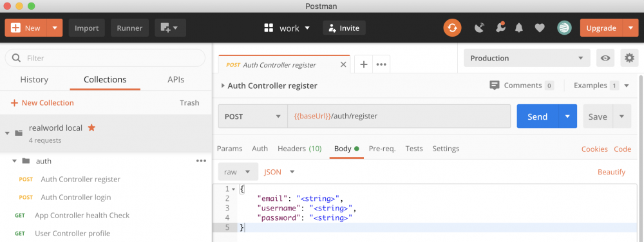The image size is (644, 242).
Task: Close the Auth Controller register tab
Action: pos(343,65)
